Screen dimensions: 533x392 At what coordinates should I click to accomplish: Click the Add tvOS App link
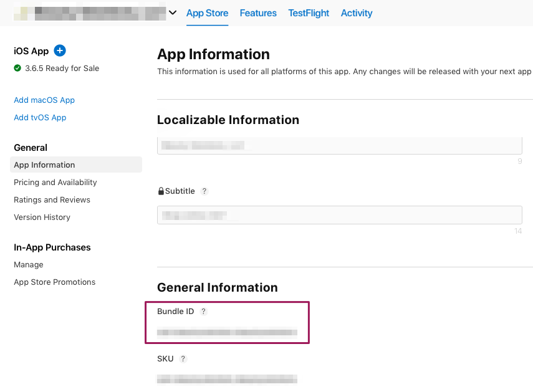point(40,117)
